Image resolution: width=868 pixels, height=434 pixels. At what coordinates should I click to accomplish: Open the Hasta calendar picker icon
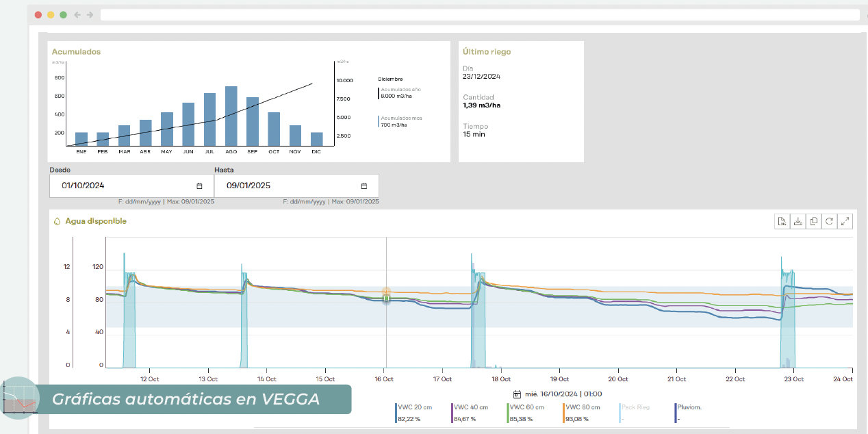click(x=364, y=186)
